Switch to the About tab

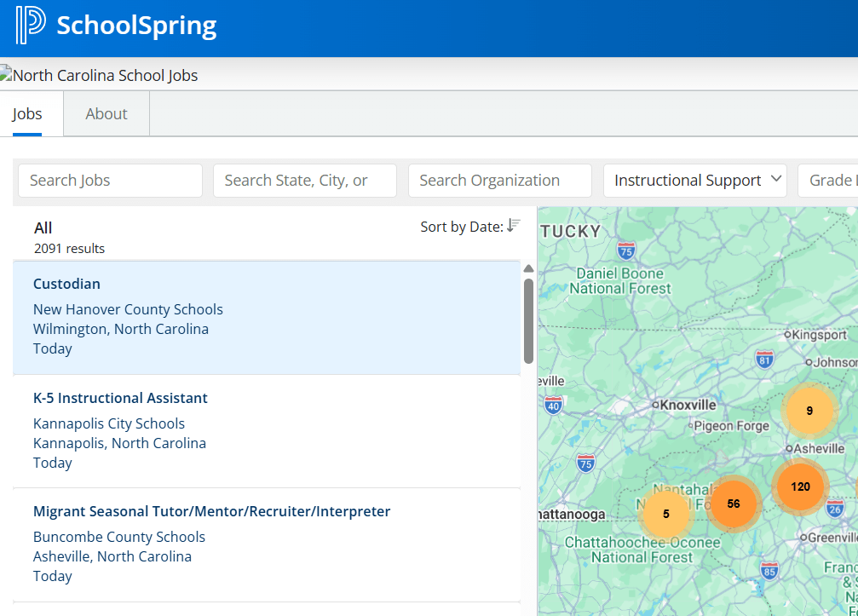(x=107, y=114)
